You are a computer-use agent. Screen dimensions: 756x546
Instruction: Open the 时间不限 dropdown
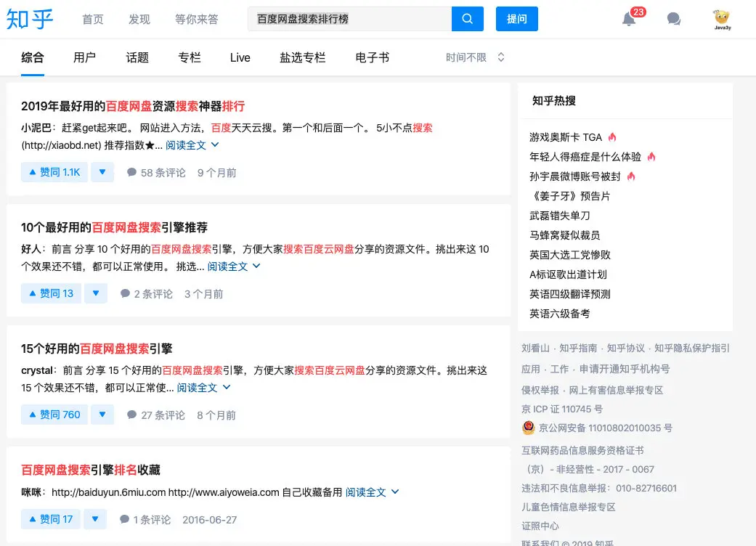point(475,56)
